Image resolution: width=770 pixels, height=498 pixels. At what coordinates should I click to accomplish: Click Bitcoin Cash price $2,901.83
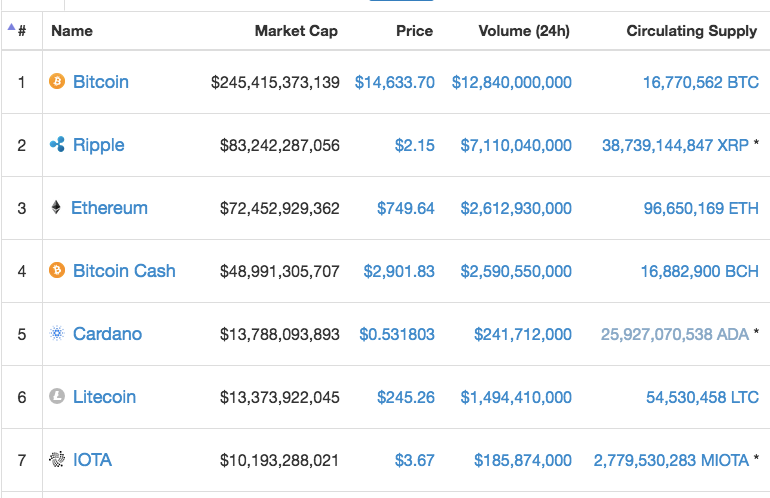[399, 271]
